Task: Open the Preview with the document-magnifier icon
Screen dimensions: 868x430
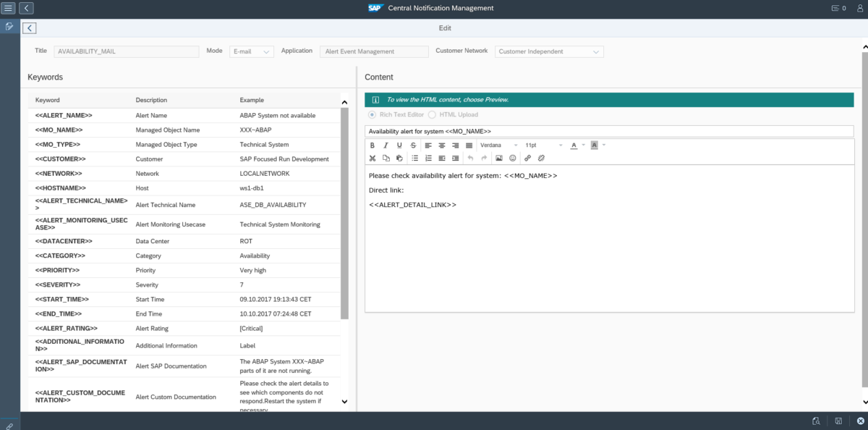Action: click(x=817, y=421)
